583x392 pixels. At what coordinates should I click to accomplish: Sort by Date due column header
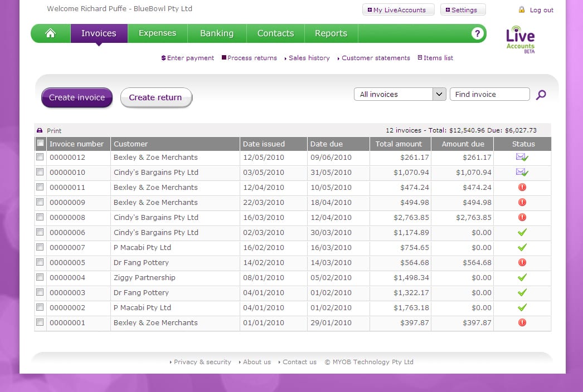point(338,144)
